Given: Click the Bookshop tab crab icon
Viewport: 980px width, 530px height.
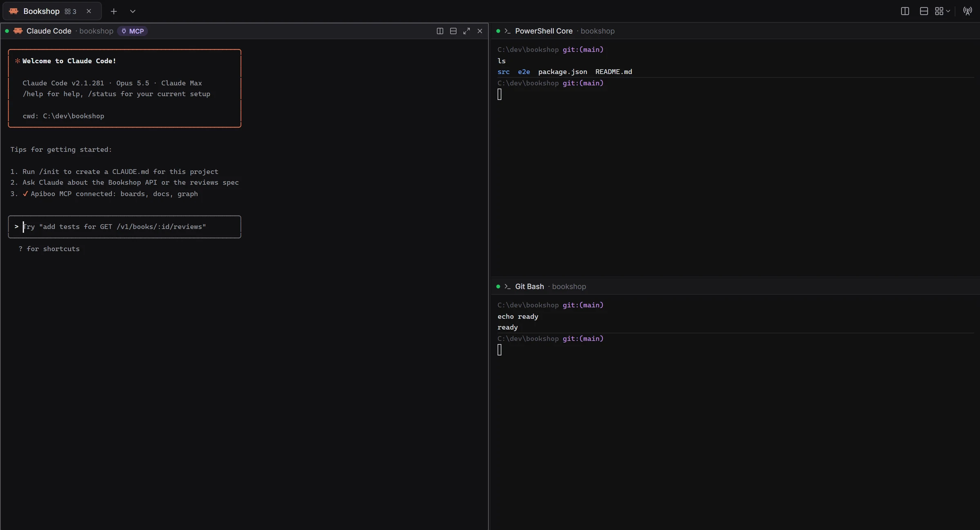Looking at the screenshot, I should pyautogui.click(x=13, y=11).
